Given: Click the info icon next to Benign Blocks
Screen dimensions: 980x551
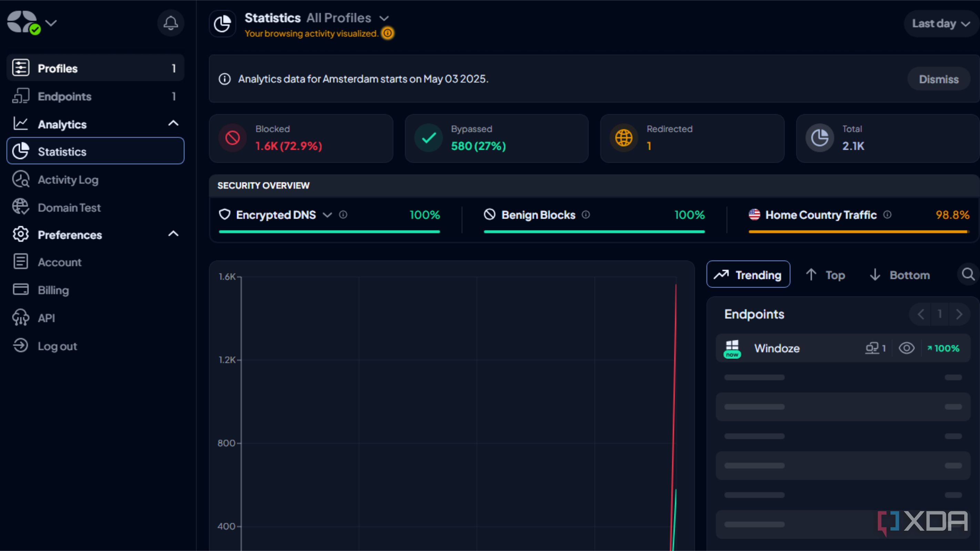Looking at the screenshot, I should (586, 215).
